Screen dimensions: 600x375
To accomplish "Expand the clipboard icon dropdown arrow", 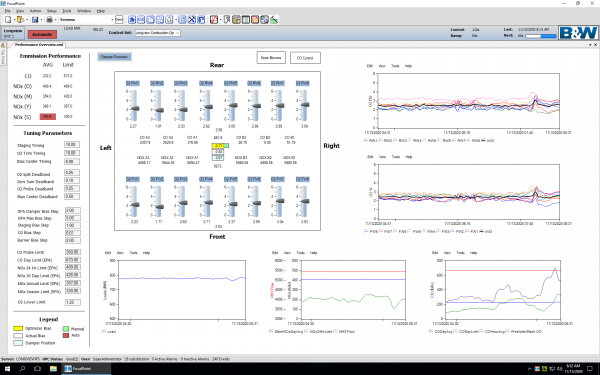I will pos(175,20).
